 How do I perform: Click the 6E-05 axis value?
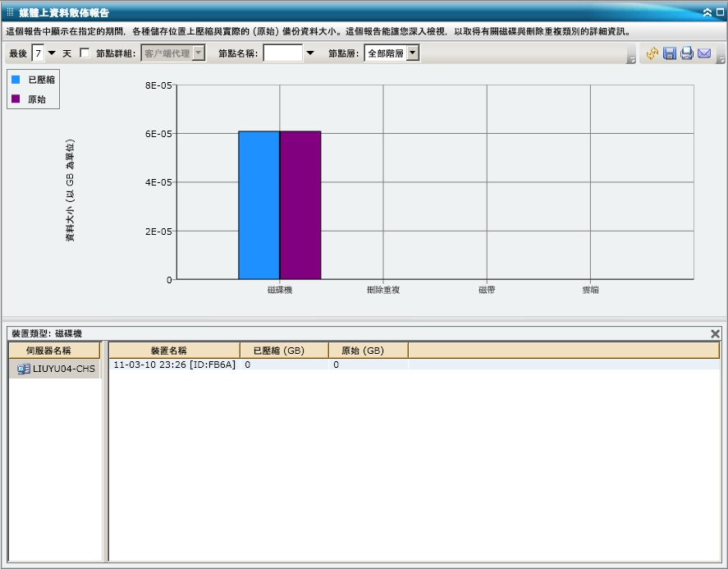158,134
